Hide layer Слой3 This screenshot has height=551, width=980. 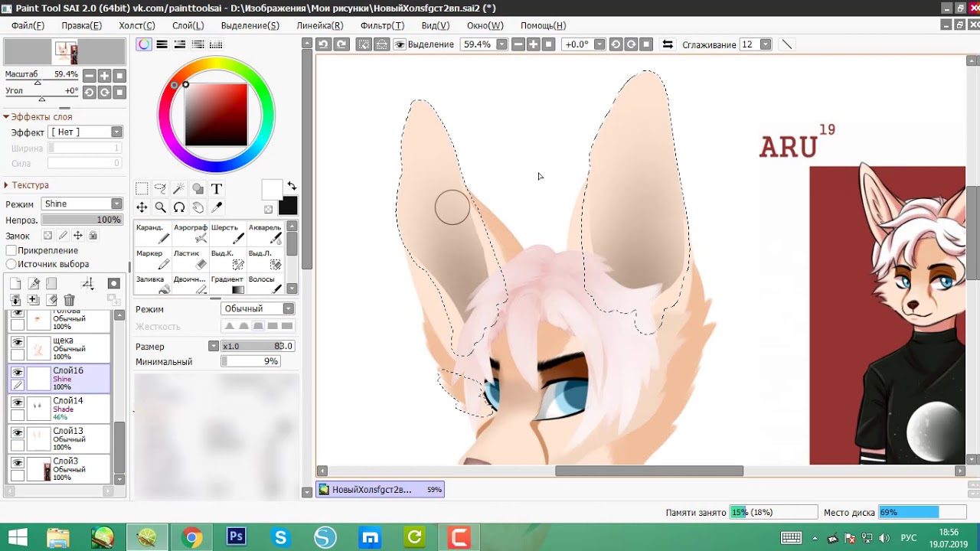click(x=17, y=463)
